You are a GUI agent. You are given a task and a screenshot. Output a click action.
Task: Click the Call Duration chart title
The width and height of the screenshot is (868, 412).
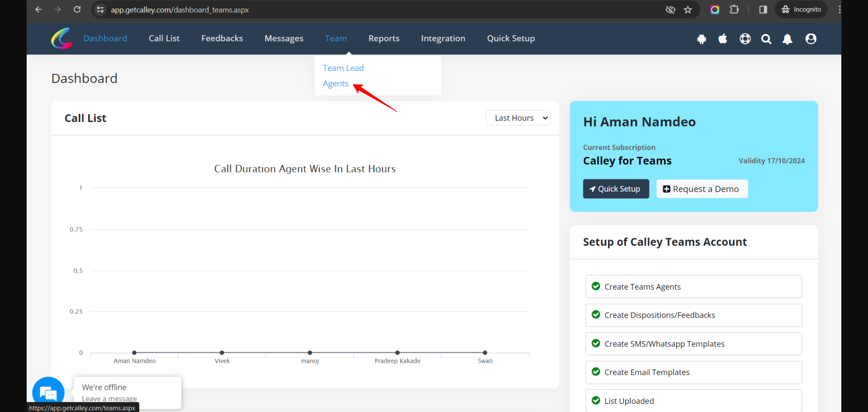[x=305, y=169]
